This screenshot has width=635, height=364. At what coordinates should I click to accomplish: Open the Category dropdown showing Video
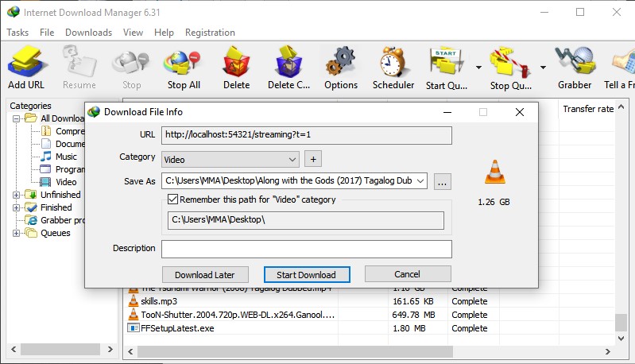click(x=230, y=160)
